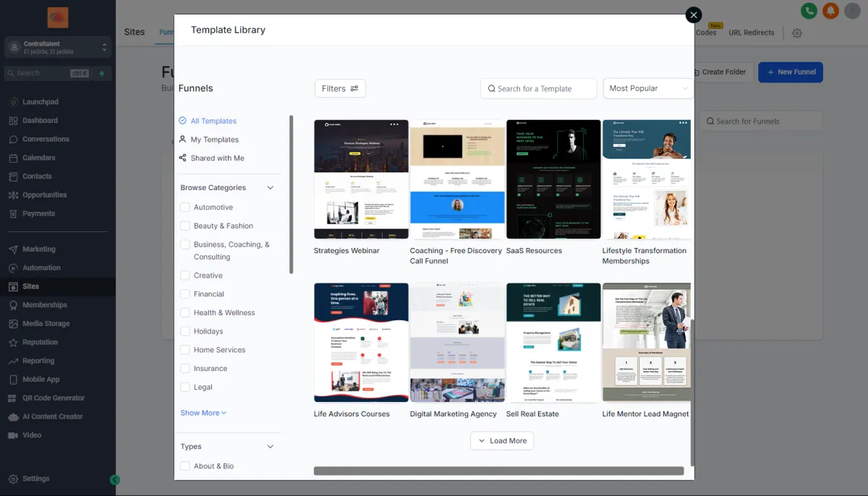Open Digital Marketing Agency template thumbnail
This screenshot has height=496, width=868.
pyautogui.click(x=457, y=343)
